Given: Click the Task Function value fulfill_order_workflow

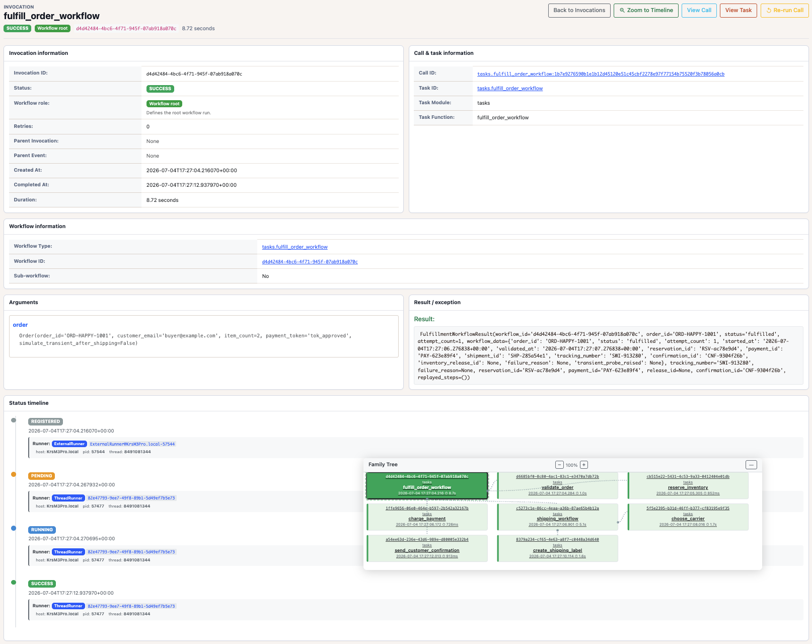Looking at the screenshot, I should click(503, 117).
